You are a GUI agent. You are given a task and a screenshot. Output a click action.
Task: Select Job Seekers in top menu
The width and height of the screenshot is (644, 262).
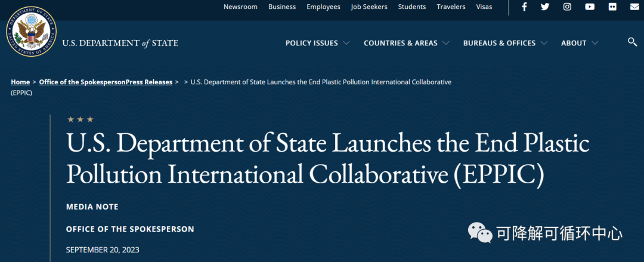point(369,7)
